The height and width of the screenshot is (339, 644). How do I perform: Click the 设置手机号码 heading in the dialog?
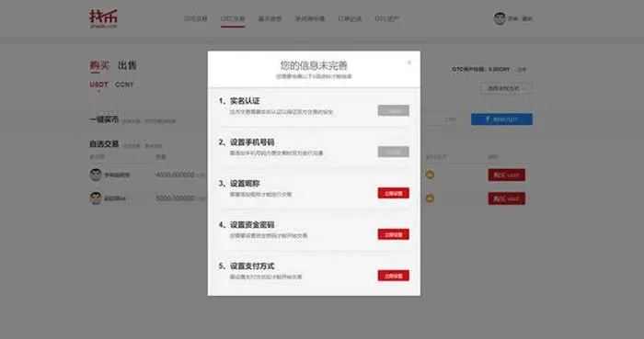tap(252, 142)
